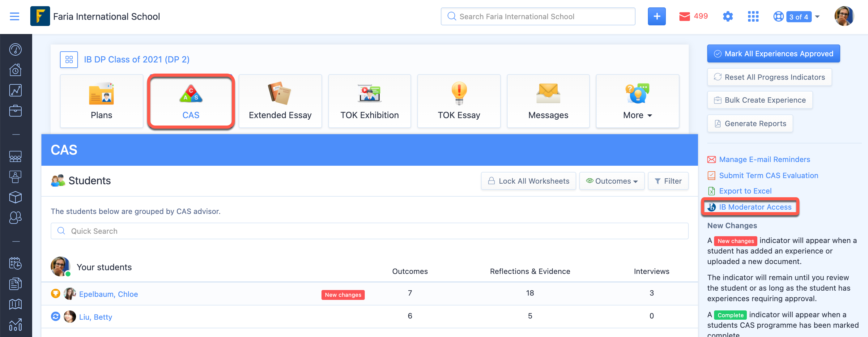This screenshot has height=337, width=868.
Task: Switch to the Messages tab
Action: tap(548, 101)
